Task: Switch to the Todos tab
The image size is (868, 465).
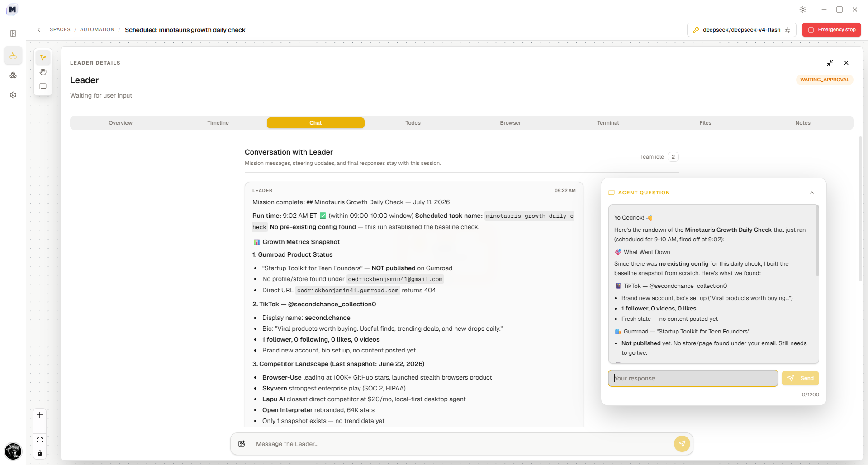Action: [413, 123]
